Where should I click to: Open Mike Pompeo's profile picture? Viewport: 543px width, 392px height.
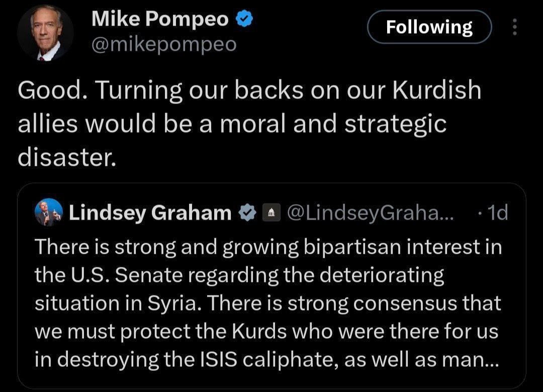pos(45,34)
